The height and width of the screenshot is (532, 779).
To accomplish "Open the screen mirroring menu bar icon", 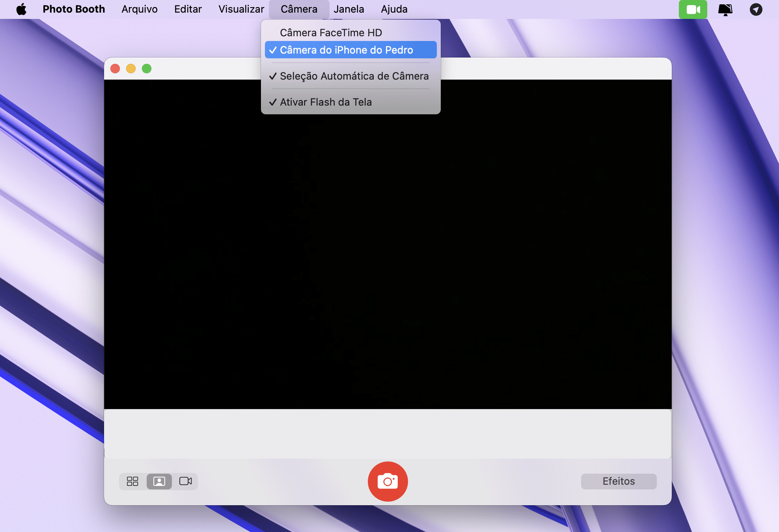I will coord(725,9).
